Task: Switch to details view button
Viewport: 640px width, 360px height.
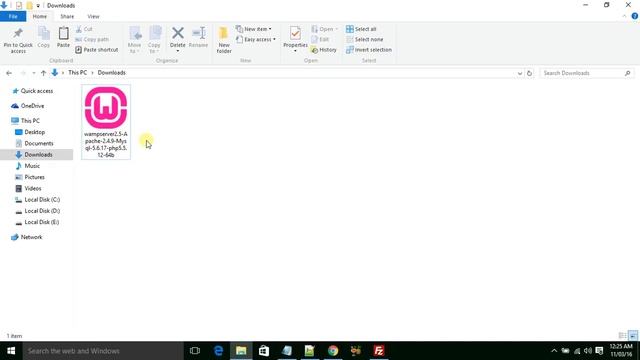Action: point(622,336)
